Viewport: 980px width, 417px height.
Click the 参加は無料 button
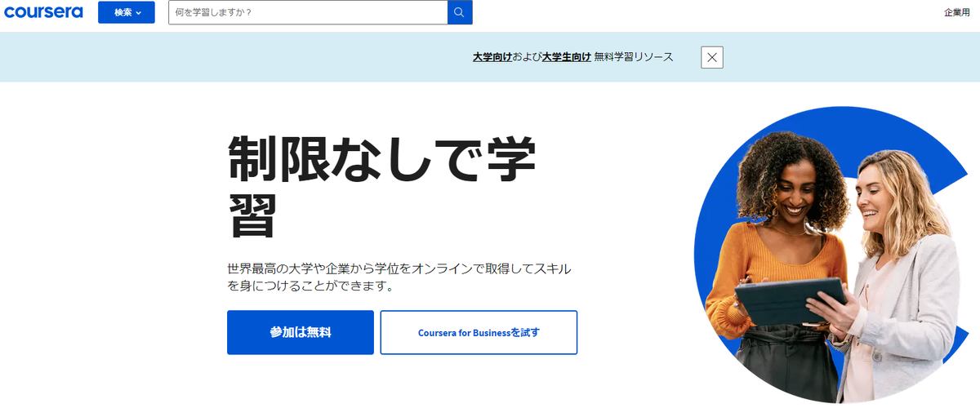[x=301, y=332]
